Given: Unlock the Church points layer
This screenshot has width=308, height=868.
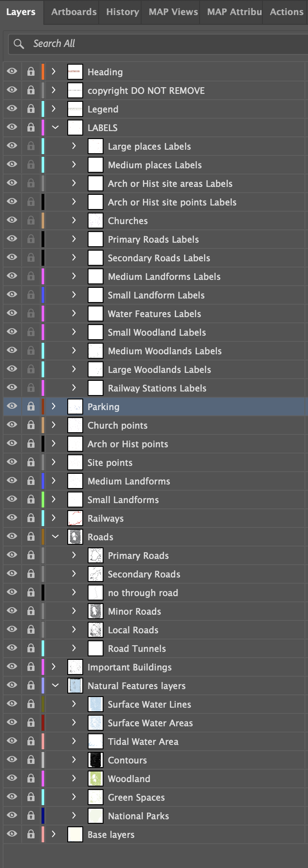Looking at the screenshot, I should tap(31, 425).
